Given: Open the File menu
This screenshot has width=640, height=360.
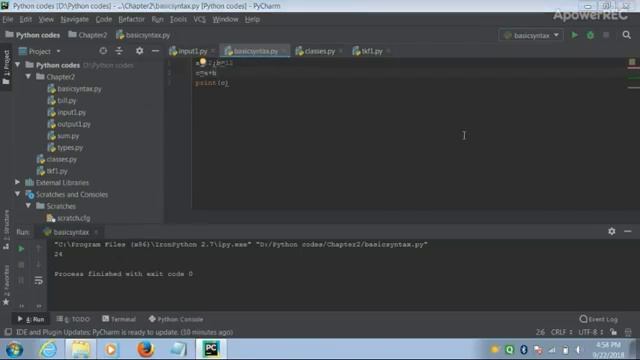Looking at the screenshot, I should click(8, 19).
